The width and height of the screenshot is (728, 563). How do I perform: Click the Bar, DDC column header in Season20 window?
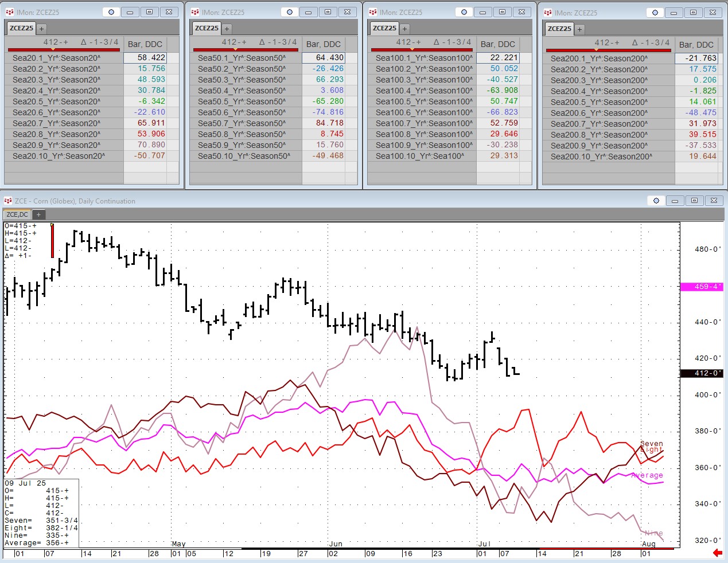coord(145,44)
